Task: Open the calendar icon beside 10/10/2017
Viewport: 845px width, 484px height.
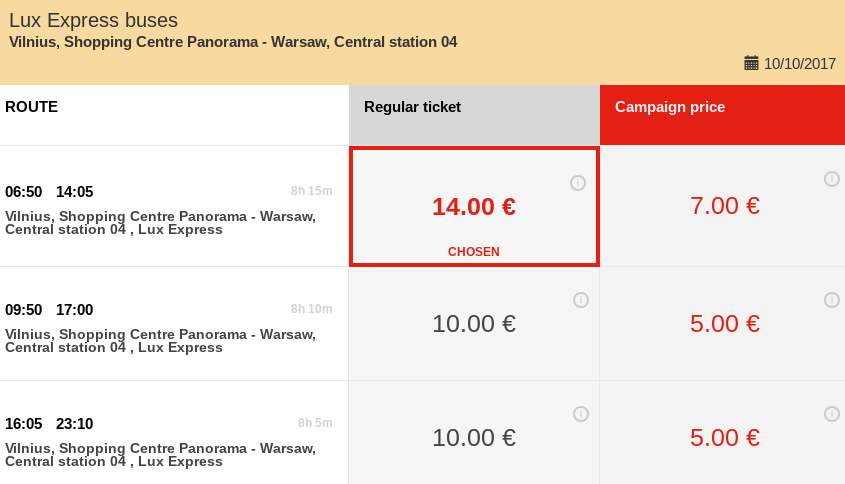Action: 751,63
